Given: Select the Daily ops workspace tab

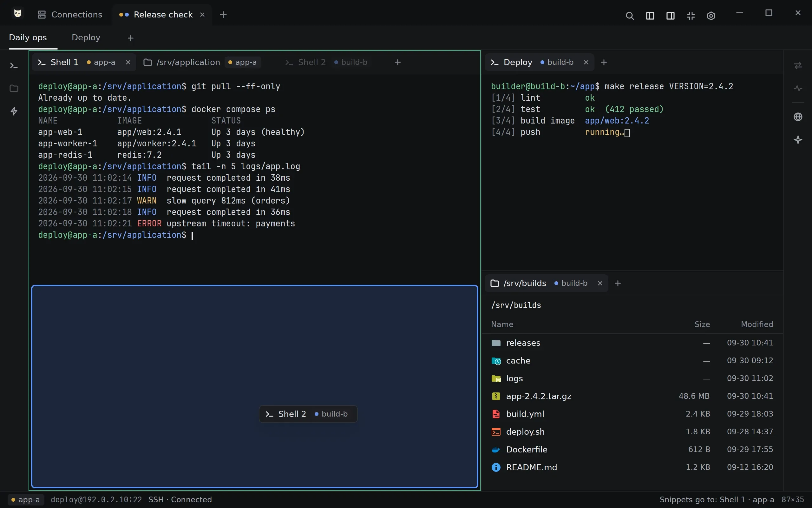Looking at the screenshot, I should (x=28, y=38).
